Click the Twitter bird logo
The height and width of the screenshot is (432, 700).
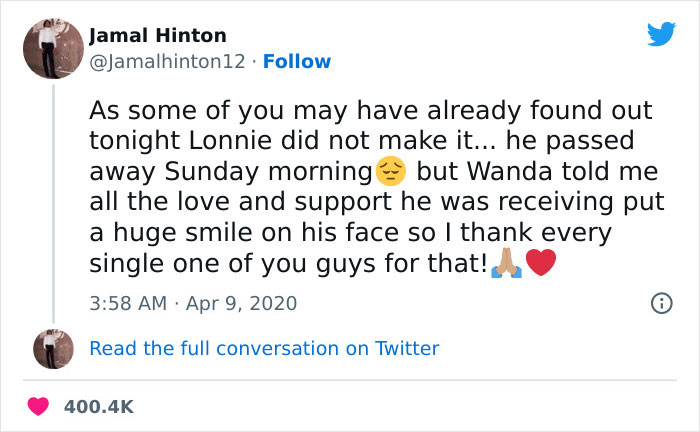pos(661,35)
